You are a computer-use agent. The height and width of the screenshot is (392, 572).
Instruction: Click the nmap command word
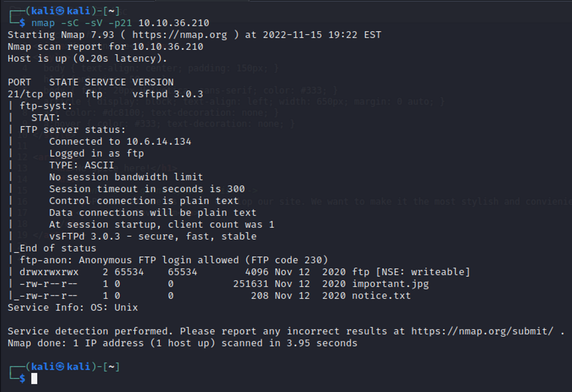(x=43, y=23)
